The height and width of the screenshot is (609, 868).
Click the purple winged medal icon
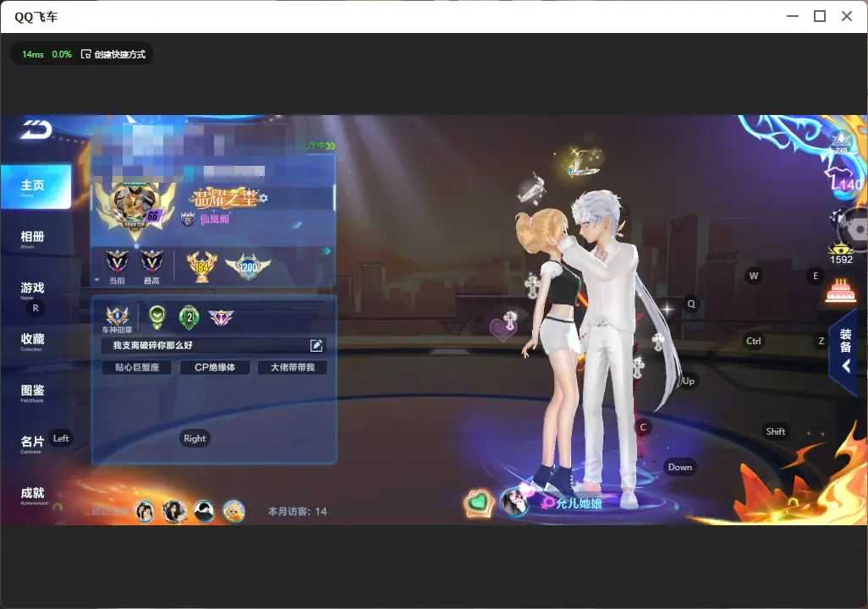(221, 317)
